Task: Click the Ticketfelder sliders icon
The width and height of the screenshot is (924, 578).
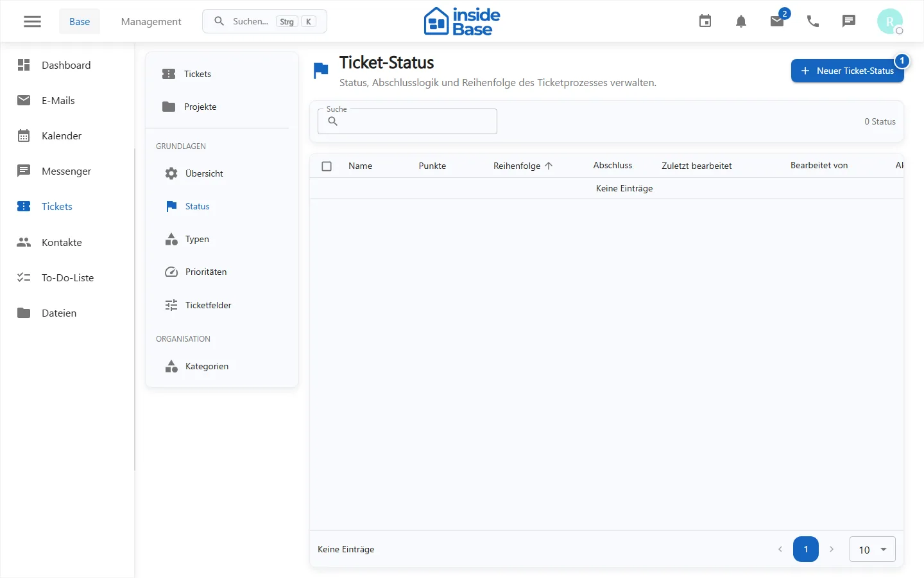Action: (171, 305)
